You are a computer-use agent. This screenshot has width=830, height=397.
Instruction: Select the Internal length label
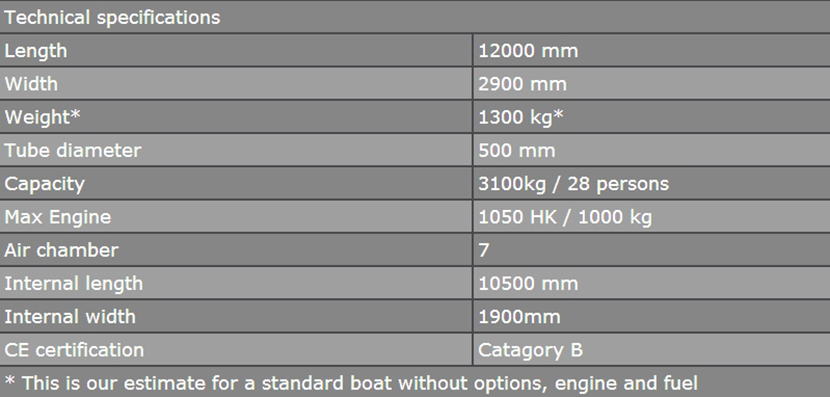(74, 283)
